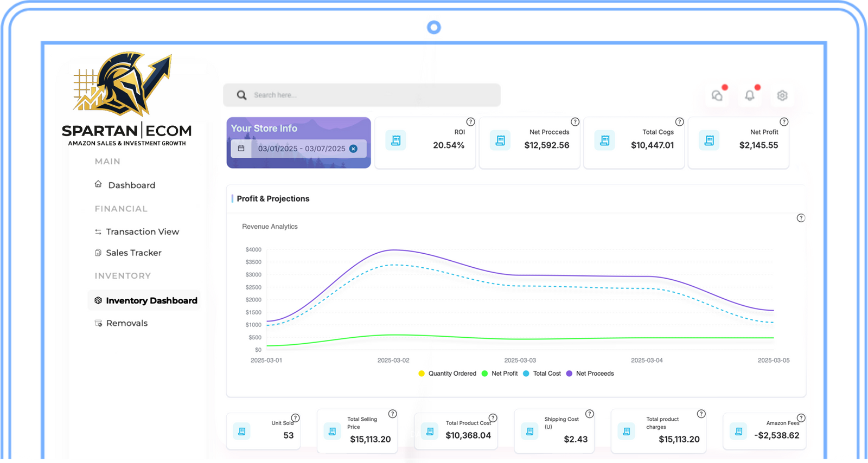The image size is (868, 463).
Task: Click the ROI help question mark
Action: (x=470, y=122)
